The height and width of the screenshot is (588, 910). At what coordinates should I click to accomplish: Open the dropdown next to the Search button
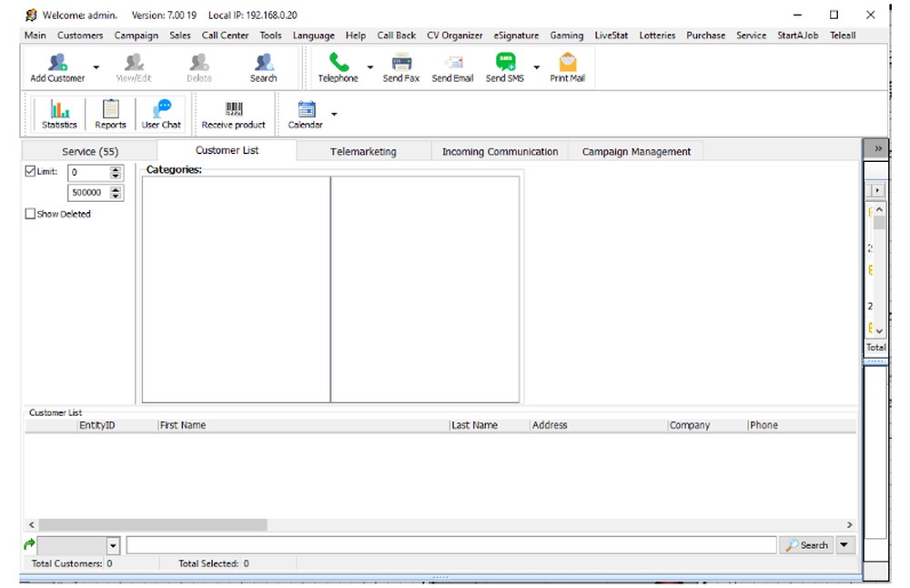pos(844,544)
